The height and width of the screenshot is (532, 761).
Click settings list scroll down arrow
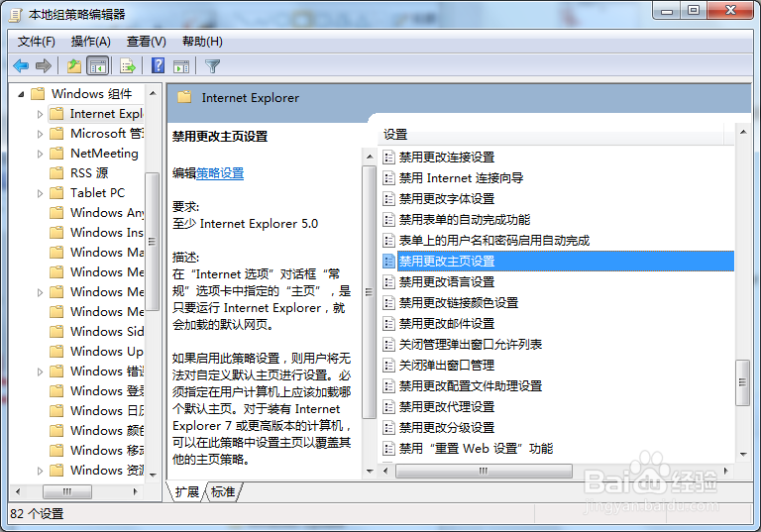pos(743,455)
